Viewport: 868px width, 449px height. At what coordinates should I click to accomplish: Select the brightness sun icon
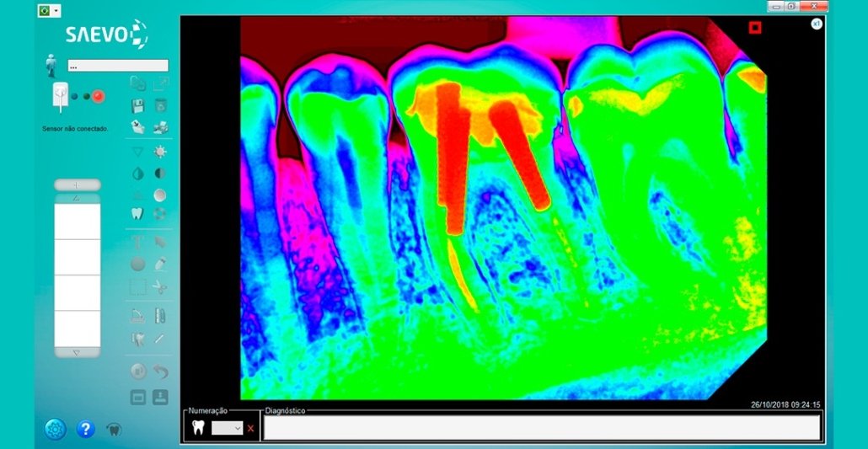click(x=160, y=152)
